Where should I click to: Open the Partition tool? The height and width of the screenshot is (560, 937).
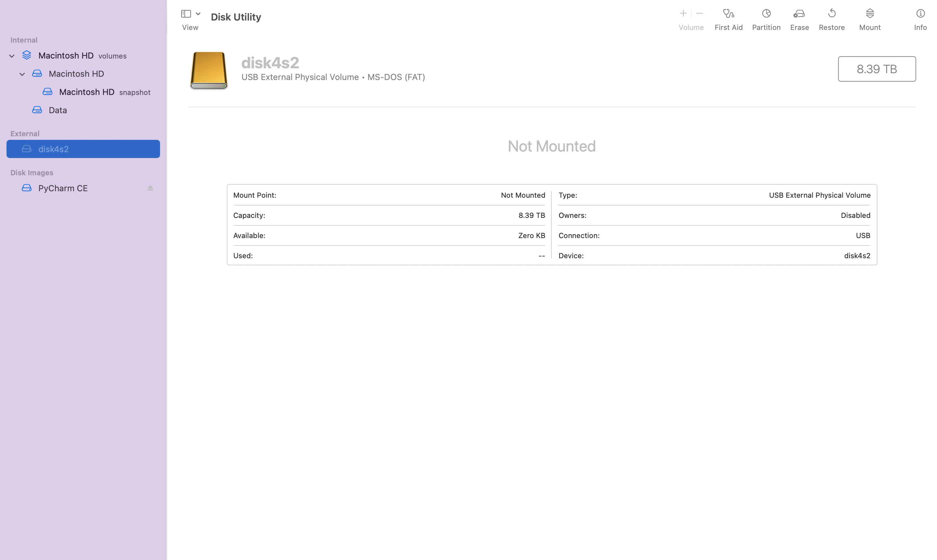[766, 14]
